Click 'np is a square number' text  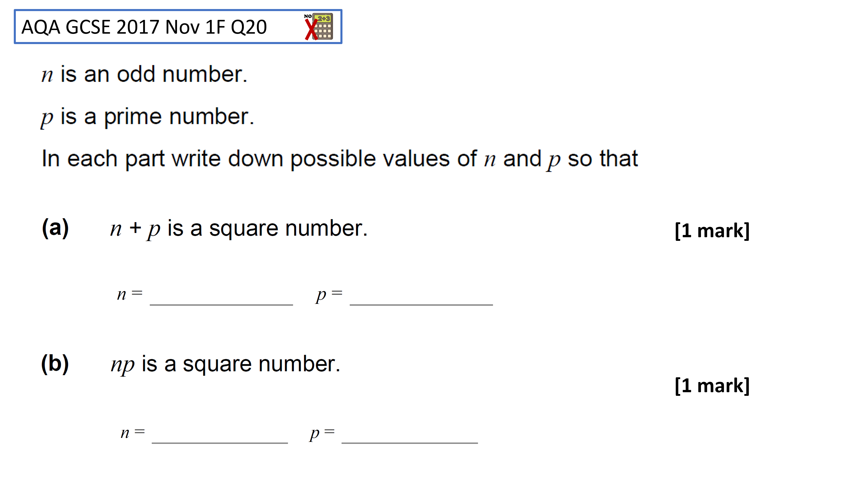pyautogui.click(x=225, y=365)
